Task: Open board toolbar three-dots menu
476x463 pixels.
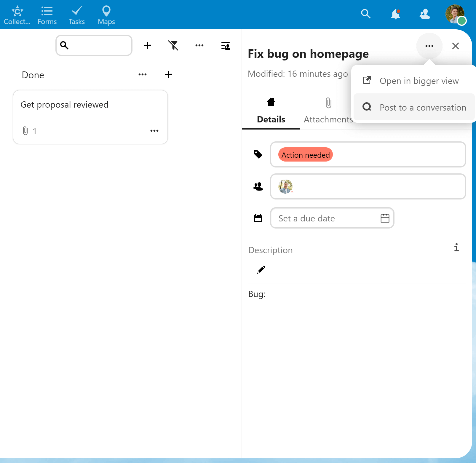Action: coord(199,45)
